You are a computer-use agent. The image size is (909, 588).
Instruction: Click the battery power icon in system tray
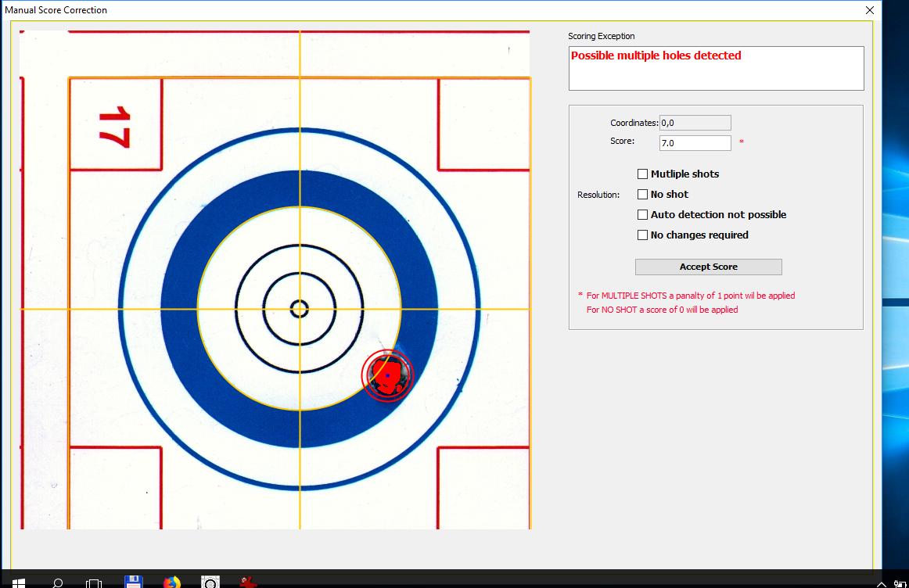[900, 583]
